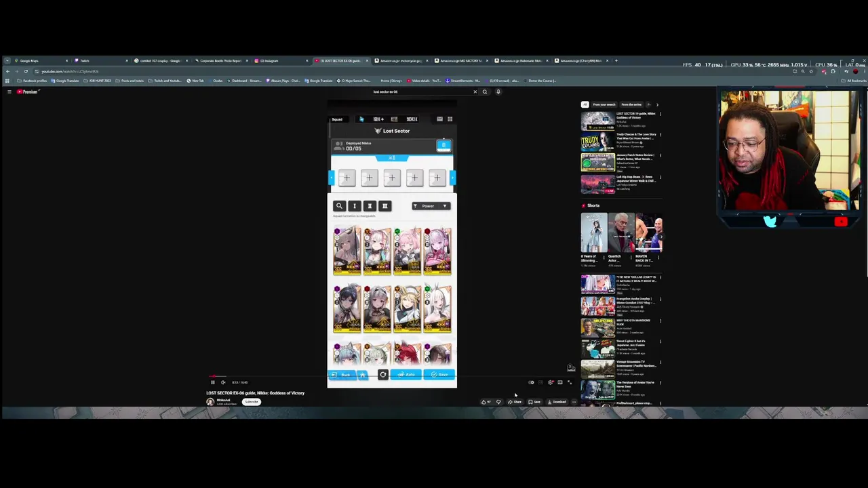Open 8 Years of Slimming short
Image resolution: width=868 pixels, height=488 pixels.
594,233
